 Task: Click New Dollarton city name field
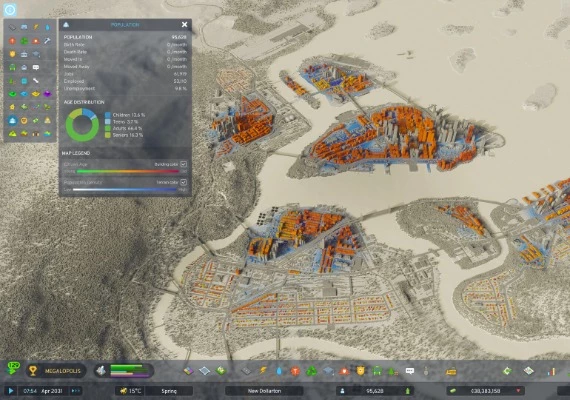click(264, 391)
